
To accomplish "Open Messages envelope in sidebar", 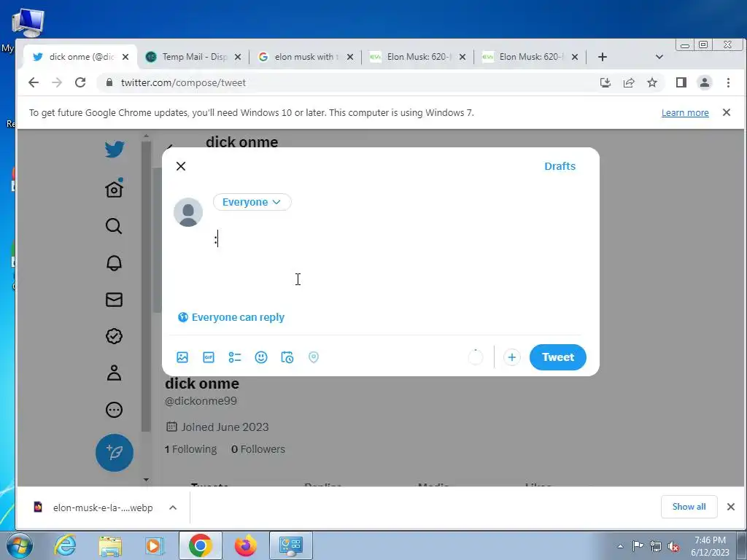I will pyautogui.click(x=114, y=300).
